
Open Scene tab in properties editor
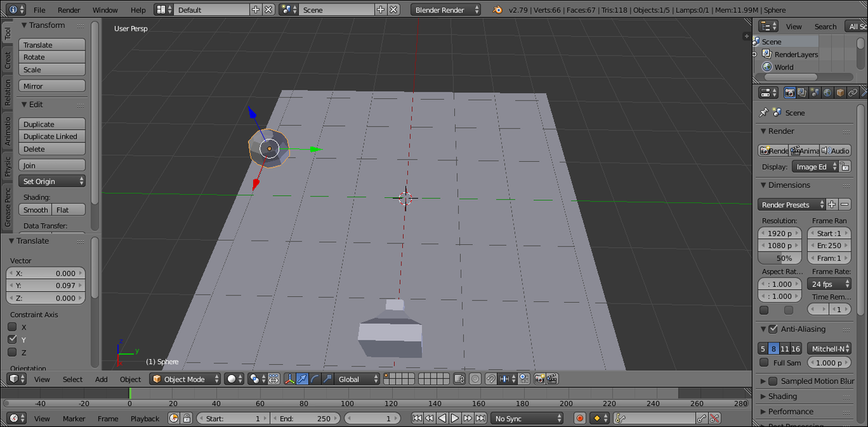[815, 92]
